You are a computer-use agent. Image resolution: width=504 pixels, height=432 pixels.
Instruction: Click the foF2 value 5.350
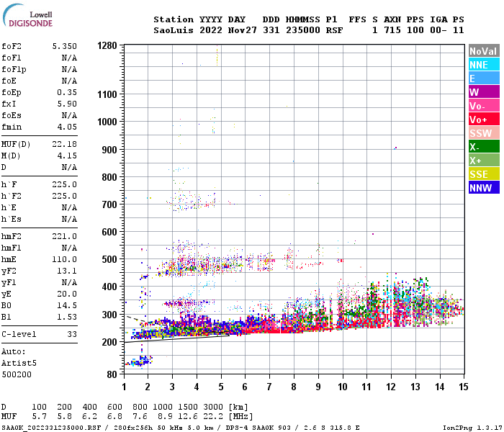[x=65, y=46]
